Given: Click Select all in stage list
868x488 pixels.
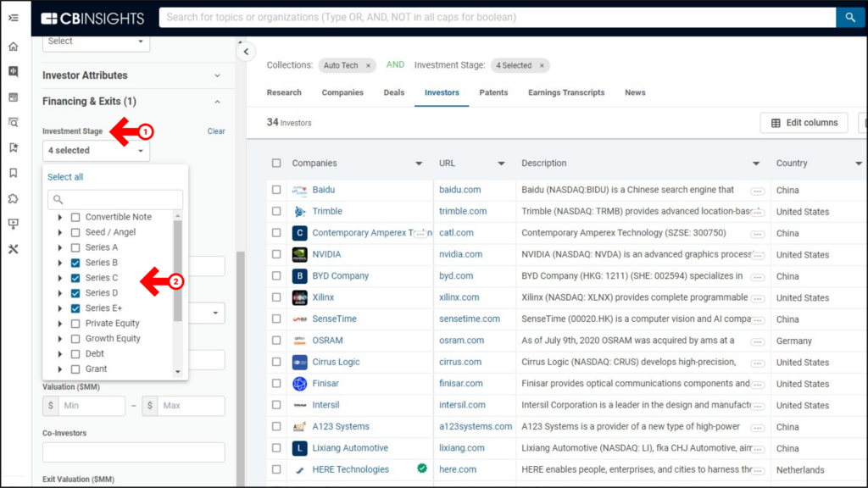Looking at the screenshot, I should click(65, 177).
